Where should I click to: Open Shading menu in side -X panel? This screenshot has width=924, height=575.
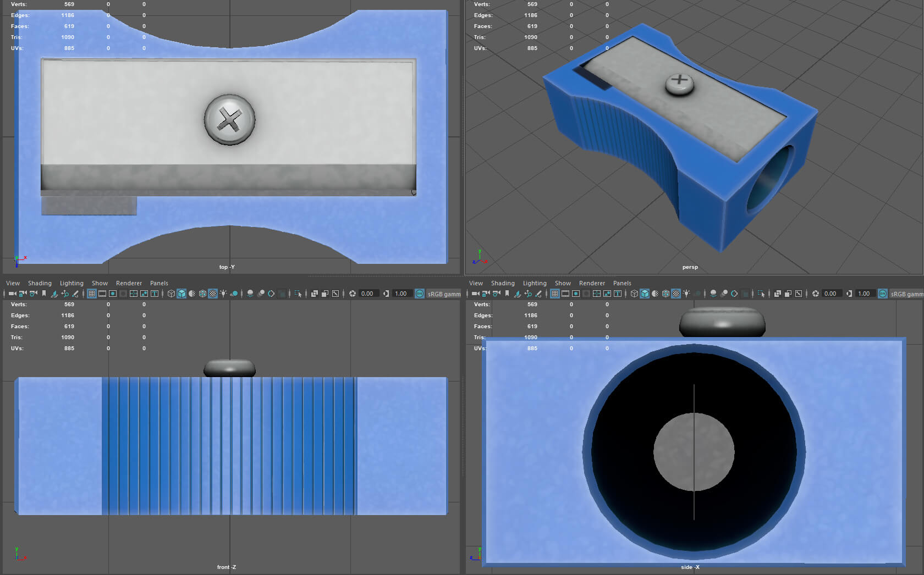[x=502, y=283]
